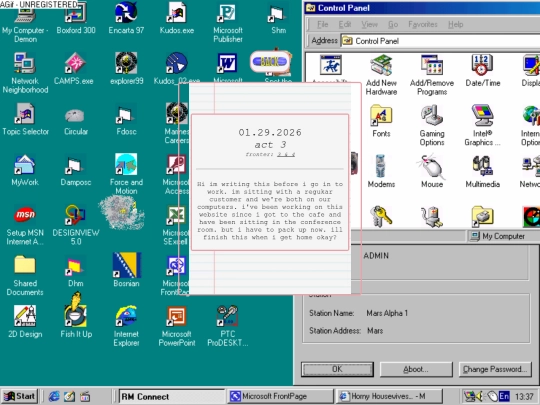Open Add/Remove Programs in Control Panel
Screen dimensions: 540x405
pyautogui.click(x=432, y=75)
